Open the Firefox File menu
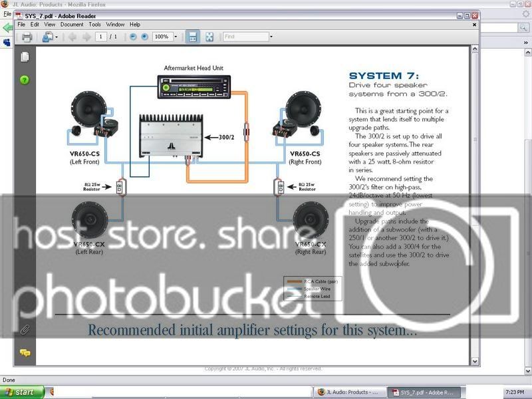Viewport: 532px width, 399px height. [7, 14]
